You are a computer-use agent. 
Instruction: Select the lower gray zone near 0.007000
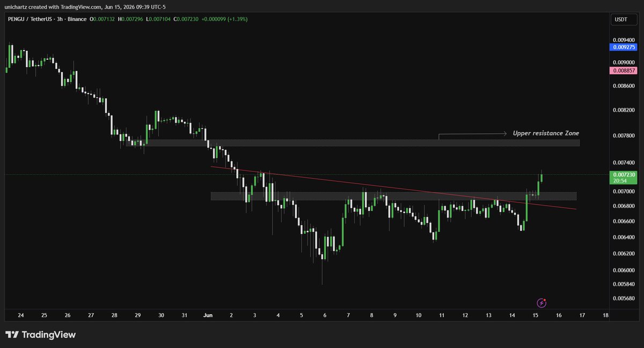tap(393, 196)
